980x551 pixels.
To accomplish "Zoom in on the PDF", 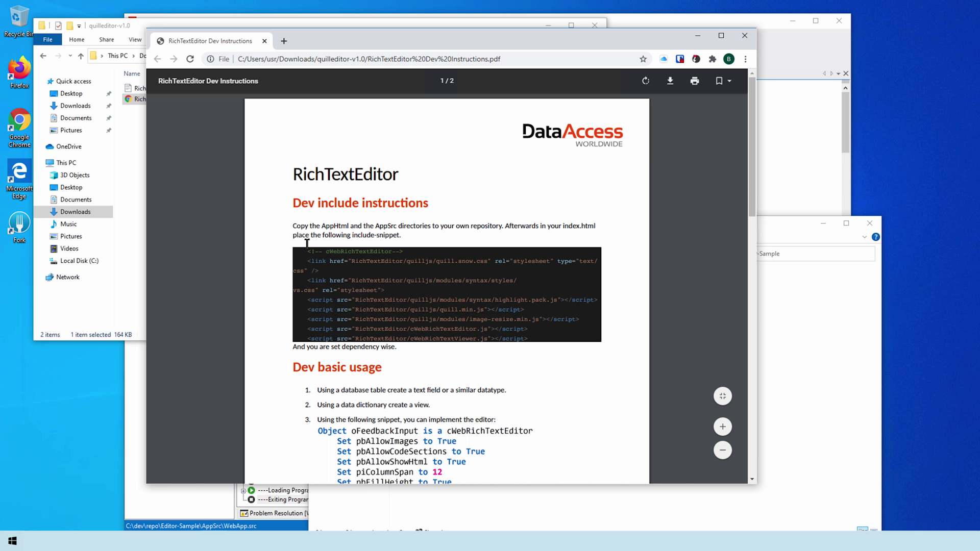I will (722, 427).
